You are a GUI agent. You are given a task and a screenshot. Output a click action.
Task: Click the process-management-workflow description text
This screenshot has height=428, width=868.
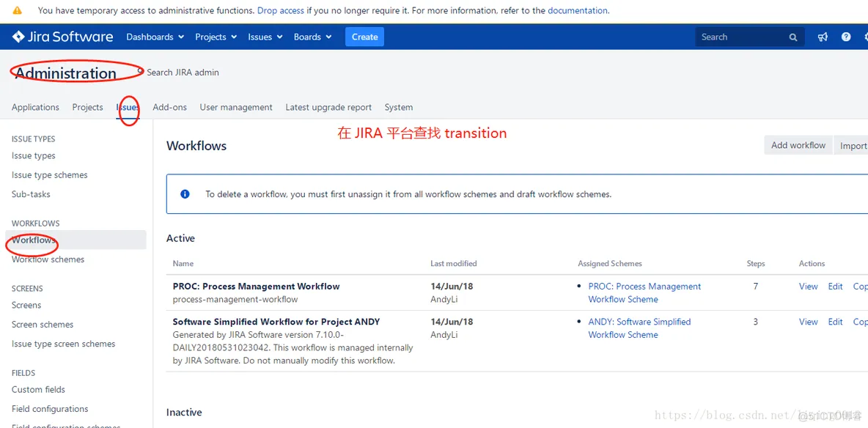(x=235, y=300)
